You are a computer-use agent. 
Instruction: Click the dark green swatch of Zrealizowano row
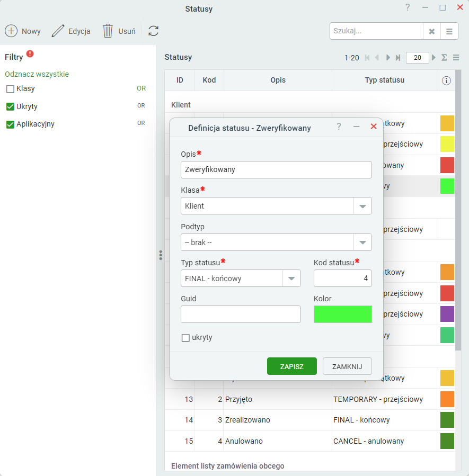pyautogui.click(x=447, y=420)
